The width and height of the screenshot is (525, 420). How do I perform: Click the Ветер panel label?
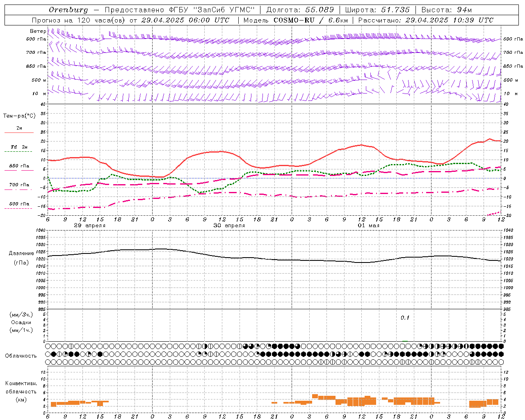pyautogui.click(x=38, y=31)
